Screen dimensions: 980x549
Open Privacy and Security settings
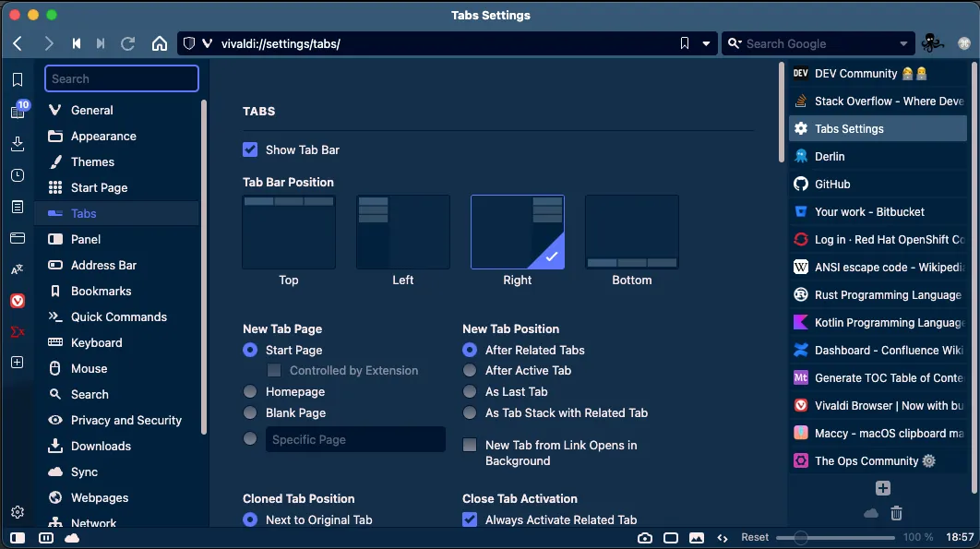pos(125,420)
